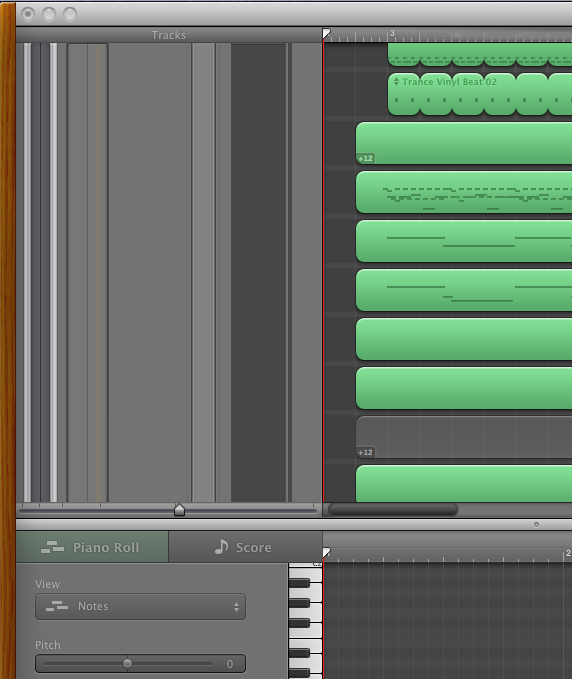Close the window with the close button
The image size is (572, 679).
[x=28, y=14]
